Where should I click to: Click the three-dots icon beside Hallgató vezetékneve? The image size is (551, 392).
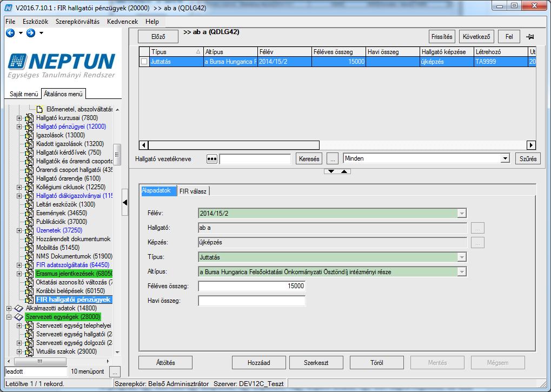tap(211, 159)
